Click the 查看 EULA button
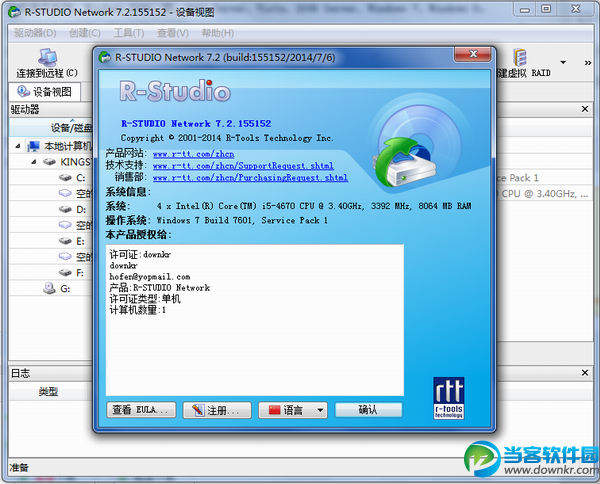Viewport: 600px width, 484px height. (141, 410)
